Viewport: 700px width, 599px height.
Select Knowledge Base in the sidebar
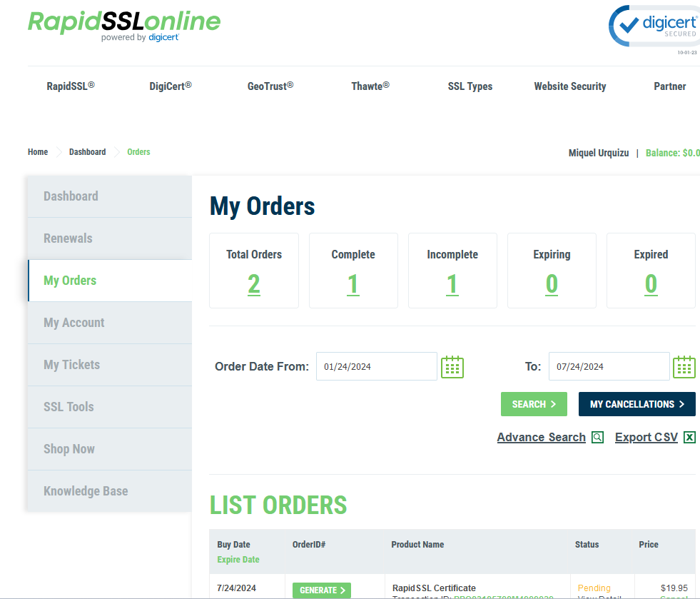[x=110, y=491]
